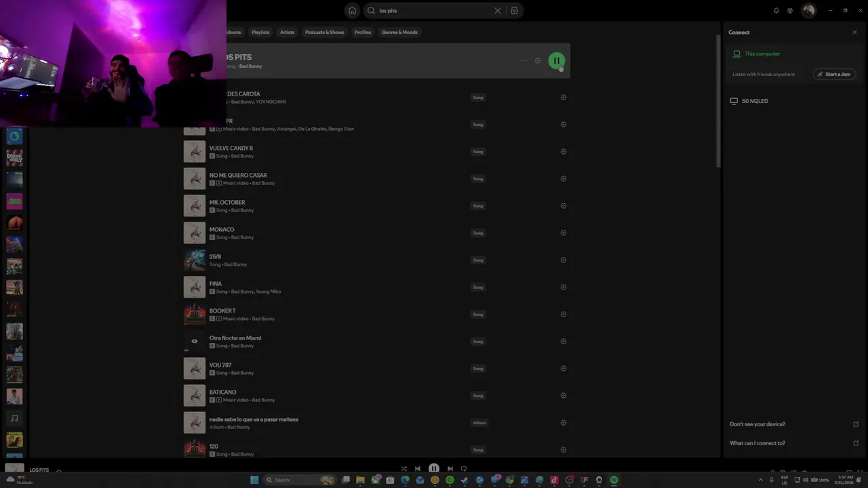Filter results by Artists
The height and width of the screenshot is (488, 868).
(288, 32)
